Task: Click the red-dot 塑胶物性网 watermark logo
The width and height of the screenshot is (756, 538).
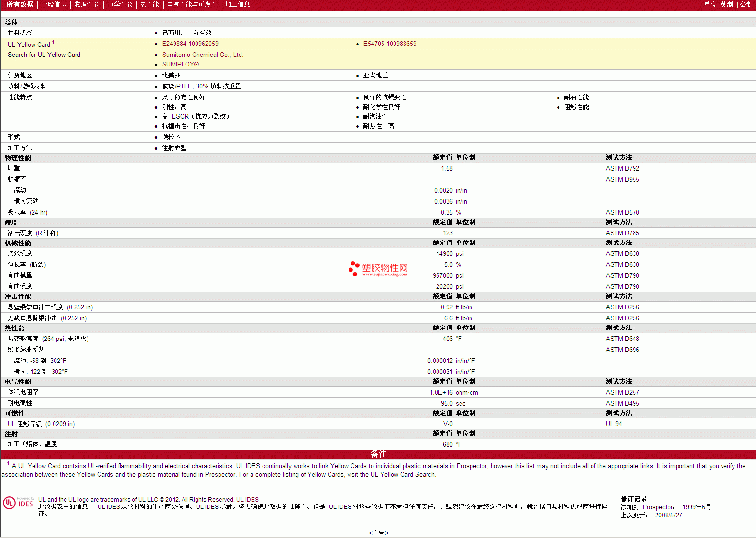Action: click(378, 269)
